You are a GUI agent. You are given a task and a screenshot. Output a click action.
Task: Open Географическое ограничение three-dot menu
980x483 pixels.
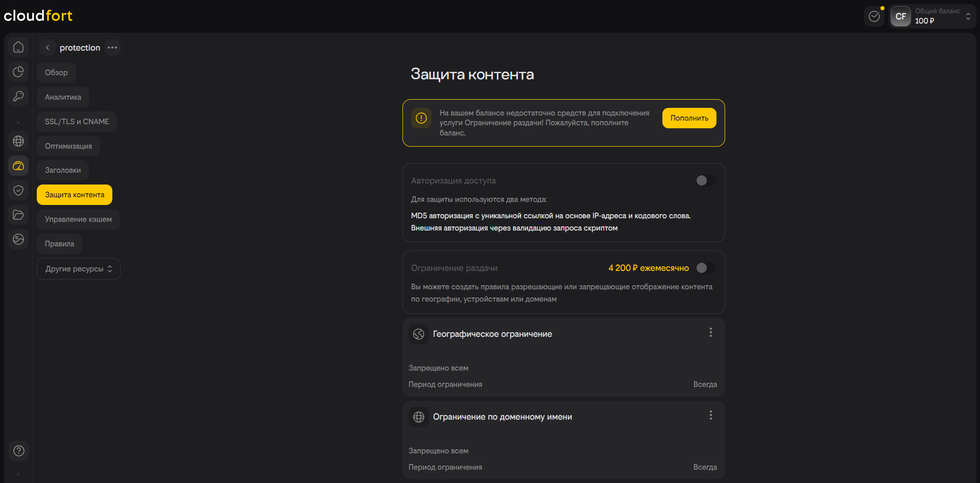tap(710, 333)
